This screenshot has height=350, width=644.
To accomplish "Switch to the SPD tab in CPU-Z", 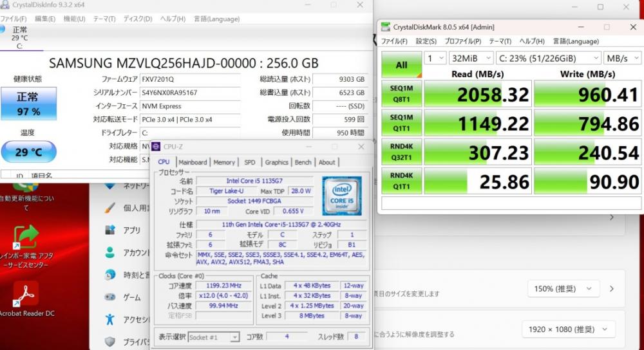I will click(250, 162).
